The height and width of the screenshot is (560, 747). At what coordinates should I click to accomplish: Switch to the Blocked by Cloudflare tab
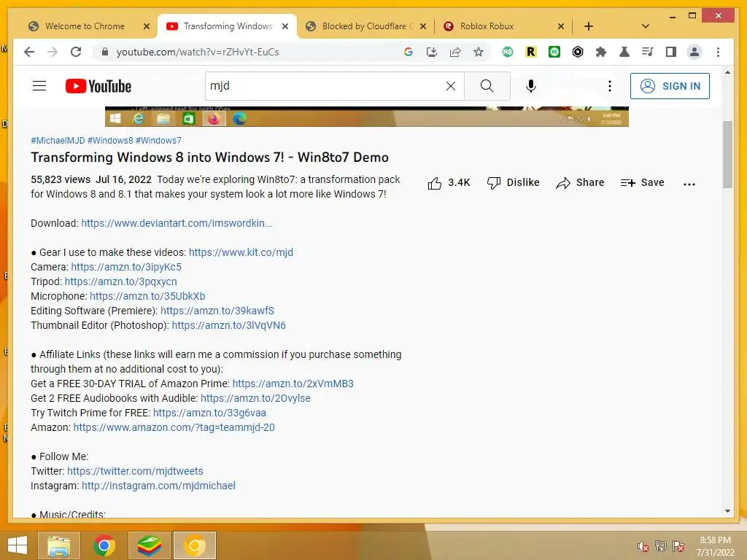point(368,26)
